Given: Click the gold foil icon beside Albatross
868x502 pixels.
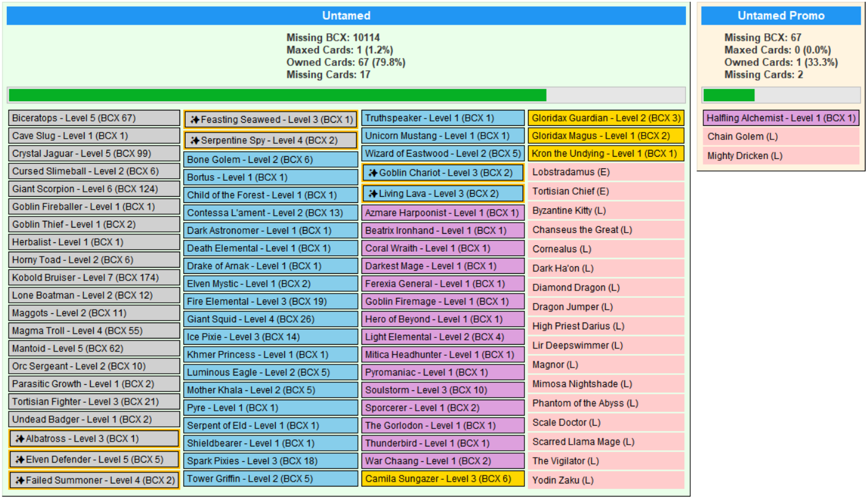Looking at the screenshot, I should click(20, 439).
